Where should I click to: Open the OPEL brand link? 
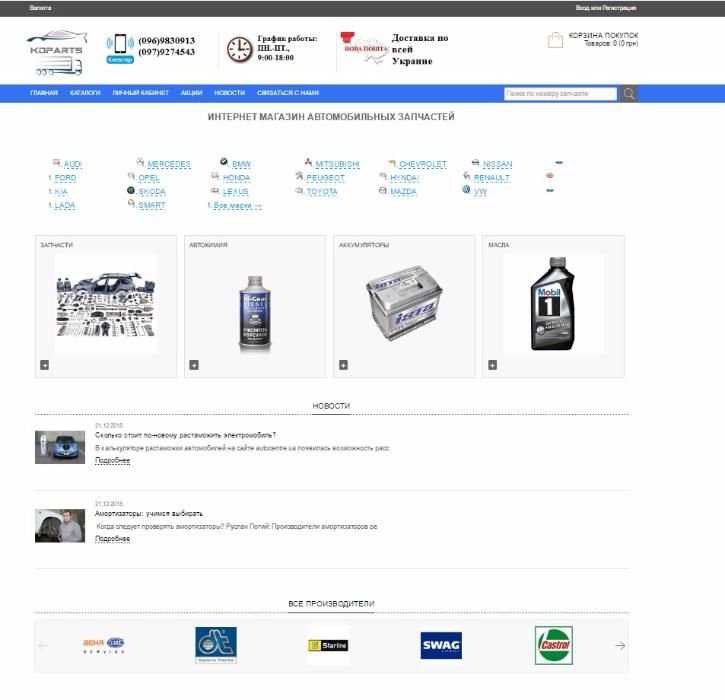click(x=149, y=178)
